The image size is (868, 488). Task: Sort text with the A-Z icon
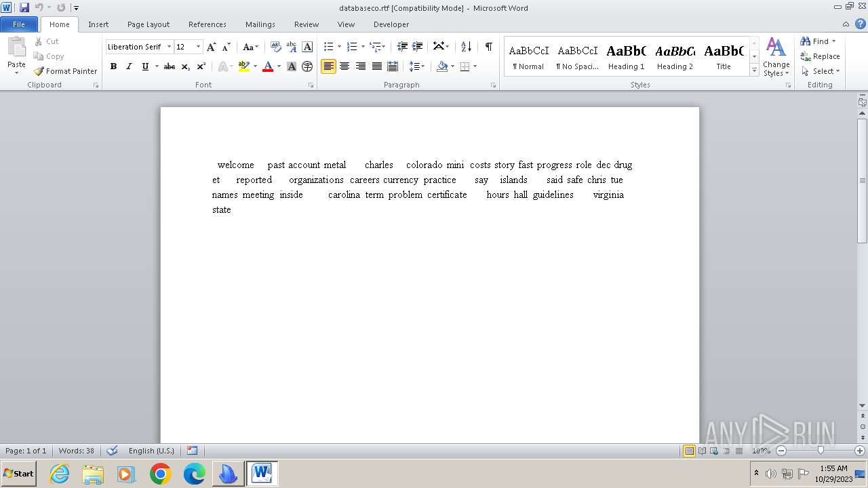pyautogui.click(x=466, y=47)
